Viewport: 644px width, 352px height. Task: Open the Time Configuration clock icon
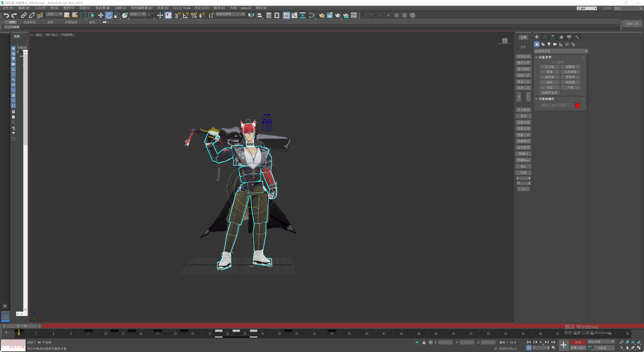click(x=553, y=348)
